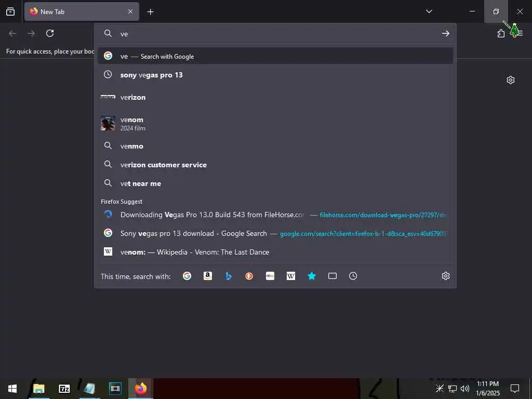Click the Go arrow in address bar
Screen dimensions: 532x399
pyautogui.click(x=445, y=33)
